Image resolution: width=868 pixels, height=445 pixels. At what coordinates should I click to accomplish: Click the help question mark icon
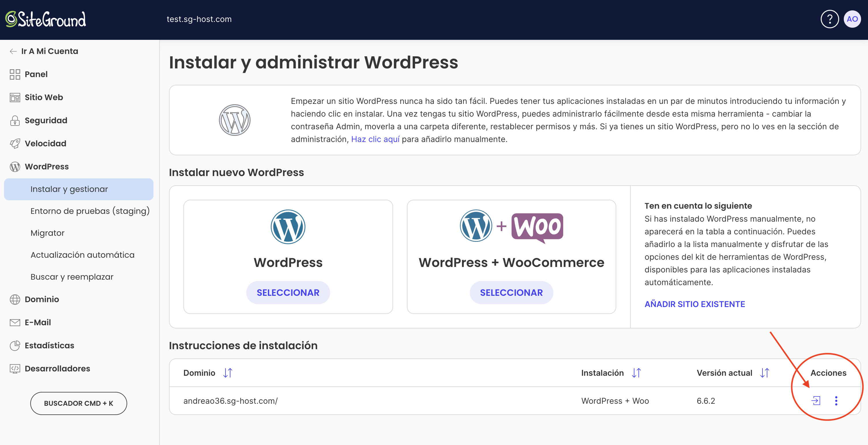pos(829,19)
